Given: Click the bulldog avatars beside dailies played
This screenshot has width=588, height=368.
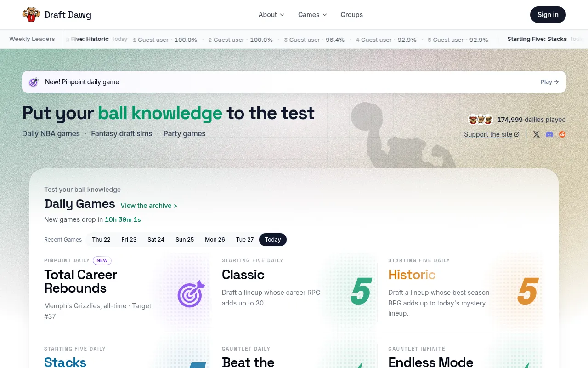Looking at the screenshot, I should tap(481, 120).
